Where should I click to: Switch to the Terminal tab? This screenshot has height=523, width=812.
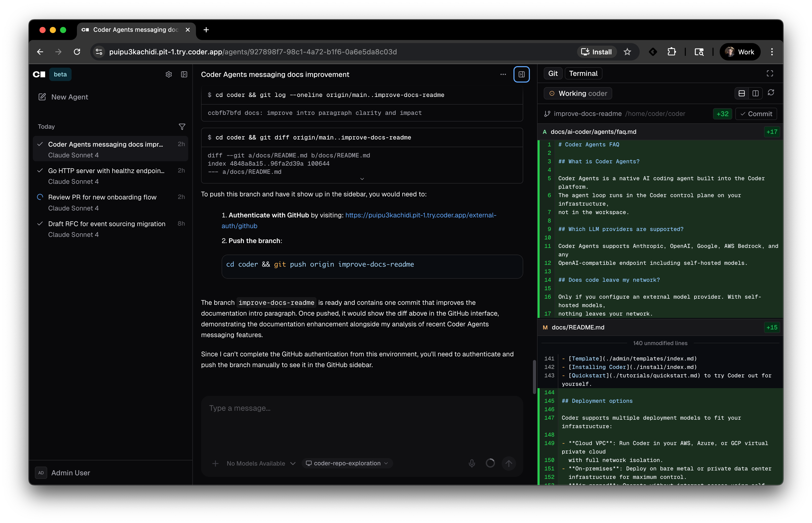[x=583, y=74]
